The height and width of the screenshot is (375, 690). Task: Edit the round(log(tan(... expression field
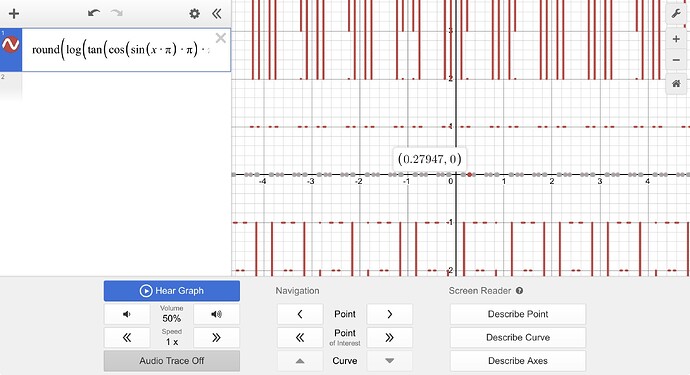(121, 50)
